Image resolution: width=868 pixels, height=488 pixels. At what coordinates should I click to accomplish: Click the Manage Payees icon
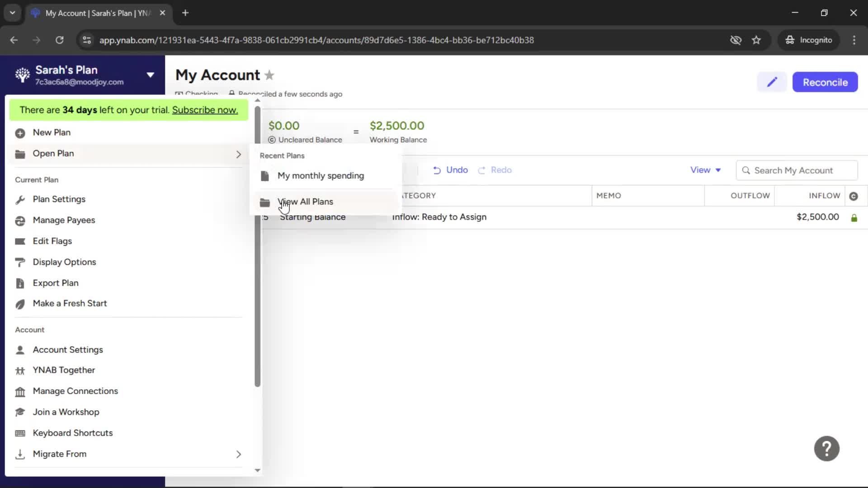20,221
